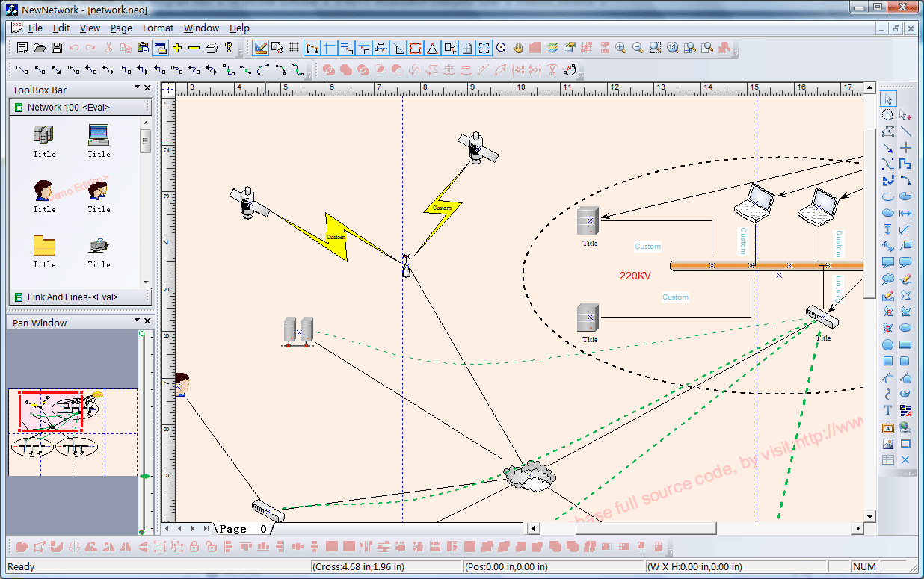Open a file with the folder icon

[x=40, y=48]
